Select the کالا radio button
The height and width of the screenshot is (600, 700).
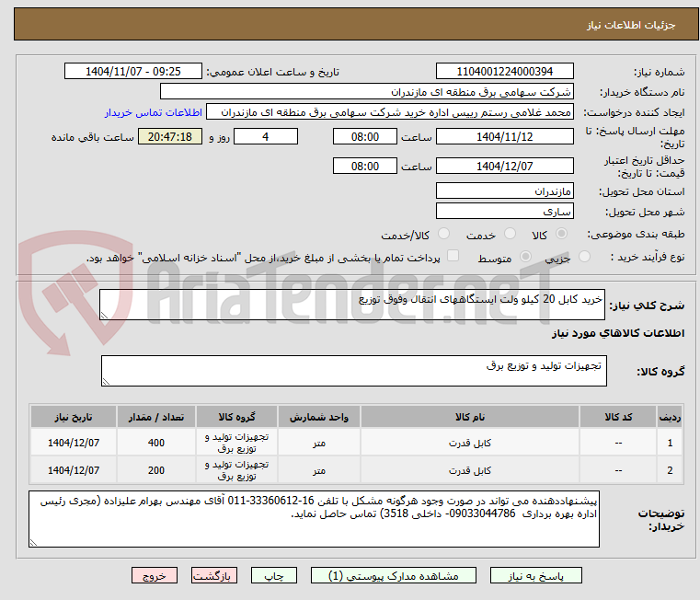pyautogui.click(x=562, y=234)
